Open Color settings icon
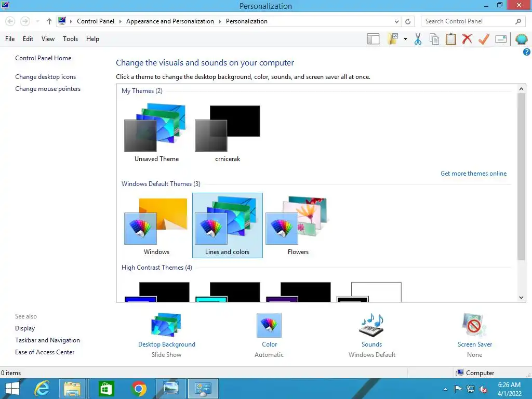Image resolution: width=532 pixels, height=399 pixels. point(269,325)
